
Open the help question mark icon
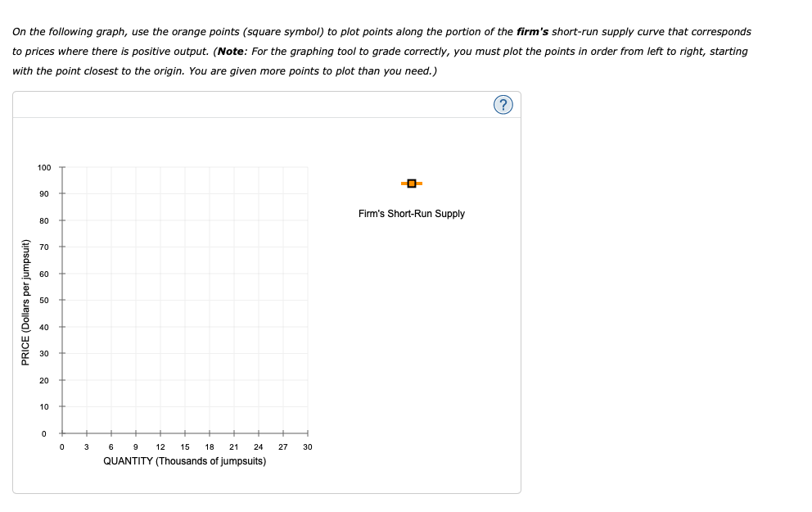pos(503,104)
